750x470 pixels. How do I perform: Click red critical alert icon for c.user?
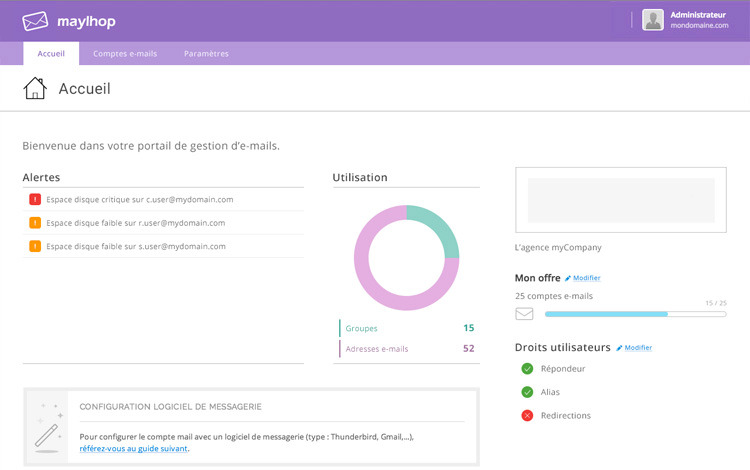pos(35,199)
